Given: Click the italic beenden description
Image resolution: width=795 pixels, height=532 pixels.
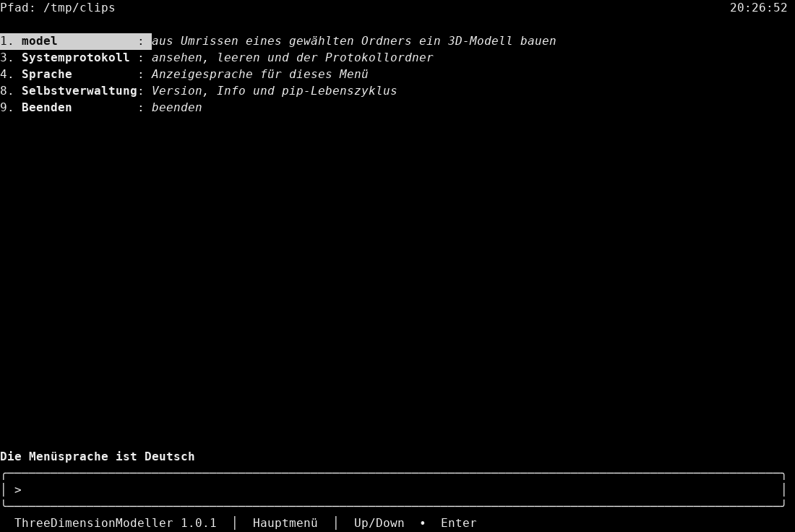Looking at the screenshot, I should point(177,108).
